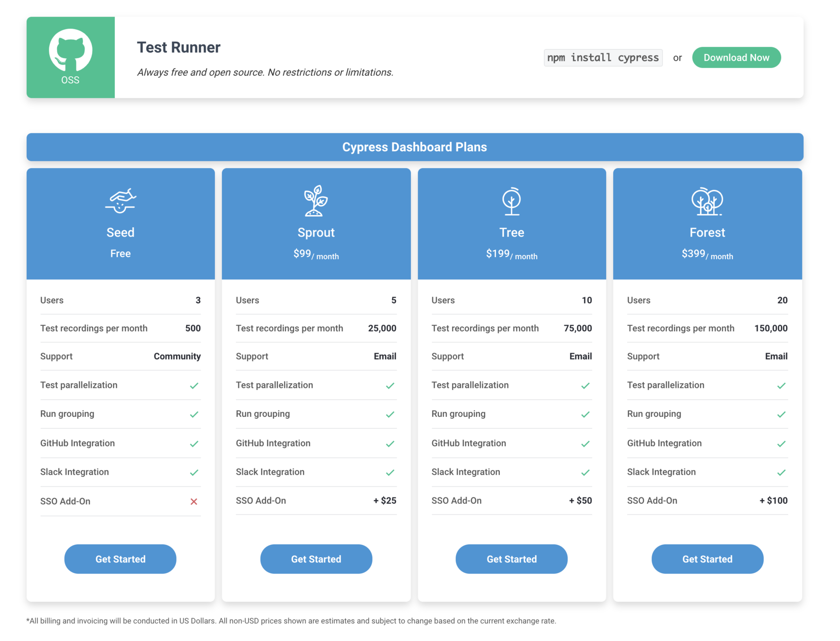Viewport: 840px width, 641px height.
Task: Click the billing in US Dollars footnote
Action: [291, 621]
